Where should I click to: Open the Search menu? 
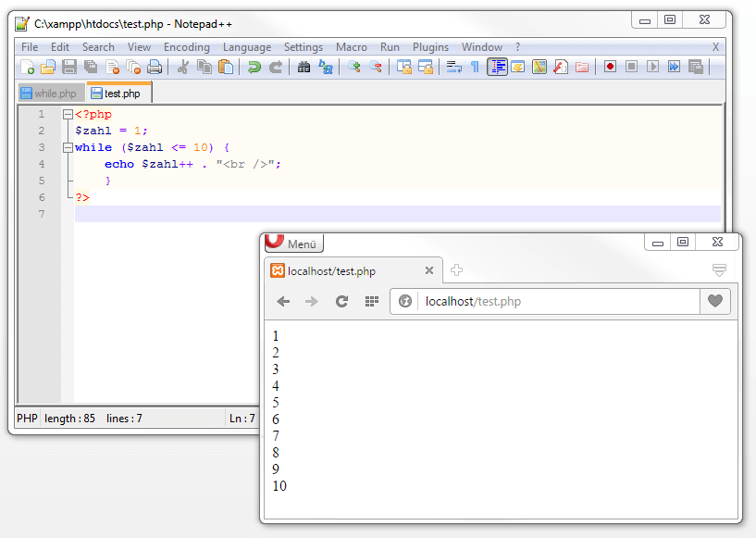point(98,47)
